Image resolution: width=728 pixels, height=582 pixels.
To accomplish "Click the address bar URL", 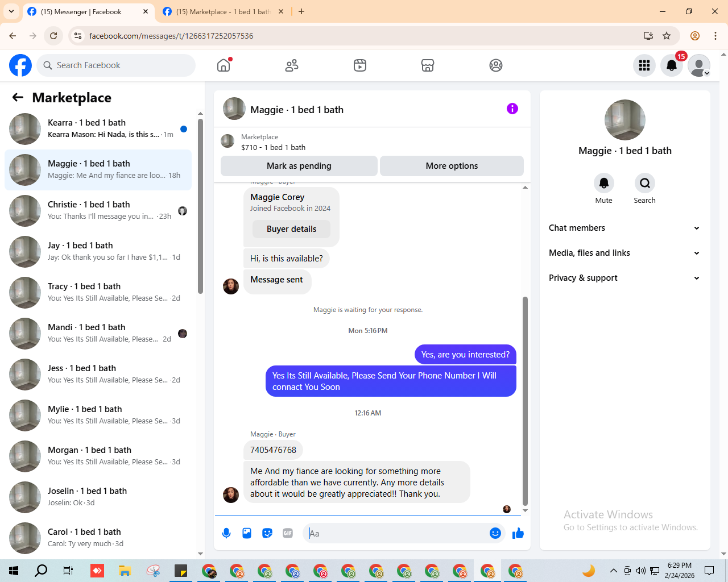I will point(171,36).
